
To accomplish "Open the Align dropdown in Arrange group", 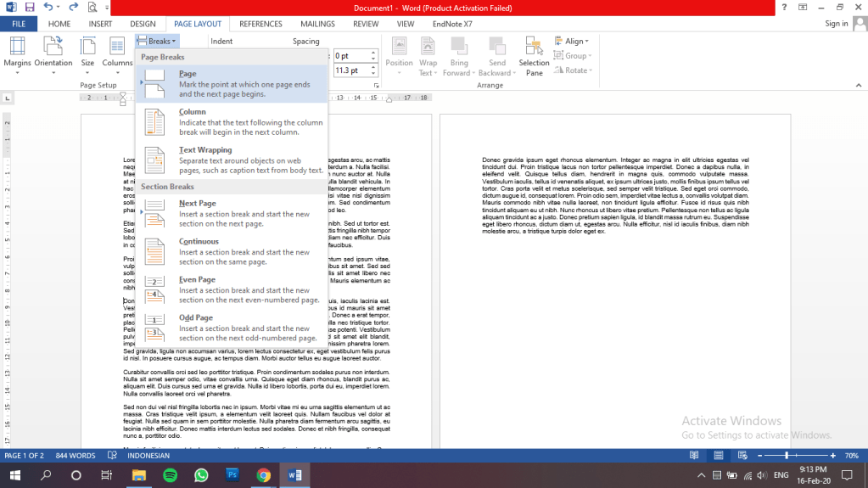I will pyautogui.click(x=573, y=41).
